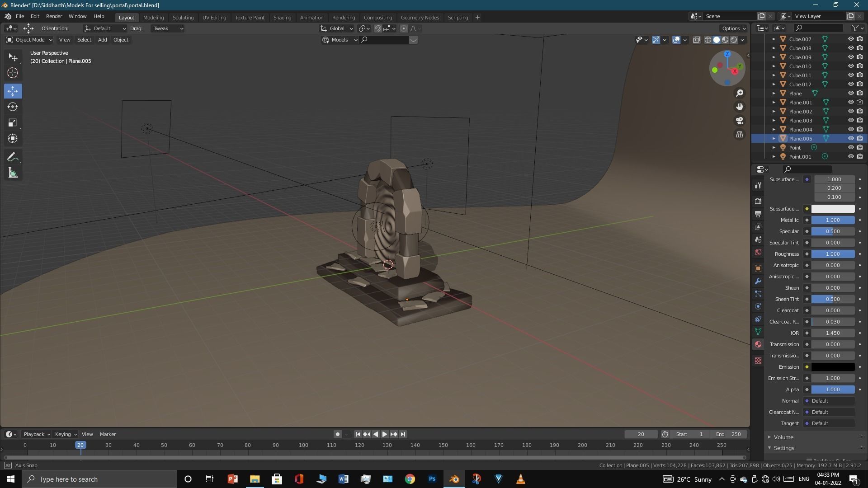Open the Object Data properties tab

(758, 332)
